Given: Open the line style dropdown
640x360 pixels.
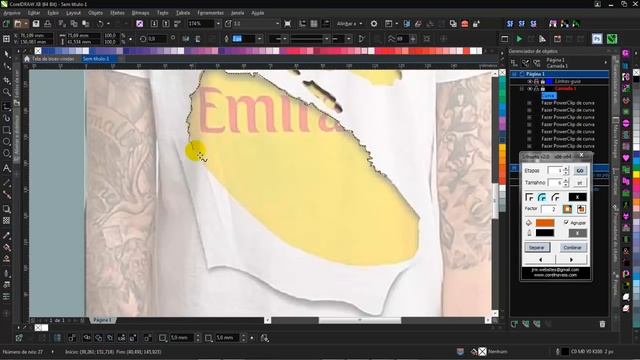Looking at the screenshot, I should [326, 39].
